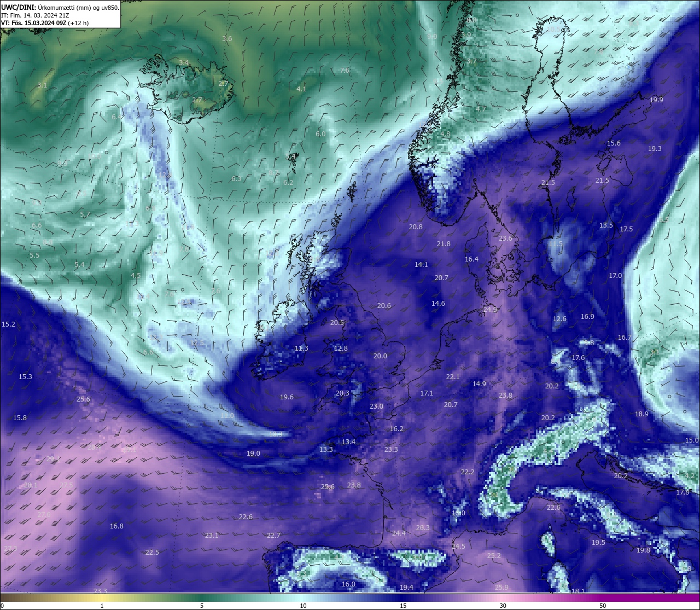The image size is (700, 610).
Task: Click the 22.1 value on the map
Action: click(x=453, y=377)
